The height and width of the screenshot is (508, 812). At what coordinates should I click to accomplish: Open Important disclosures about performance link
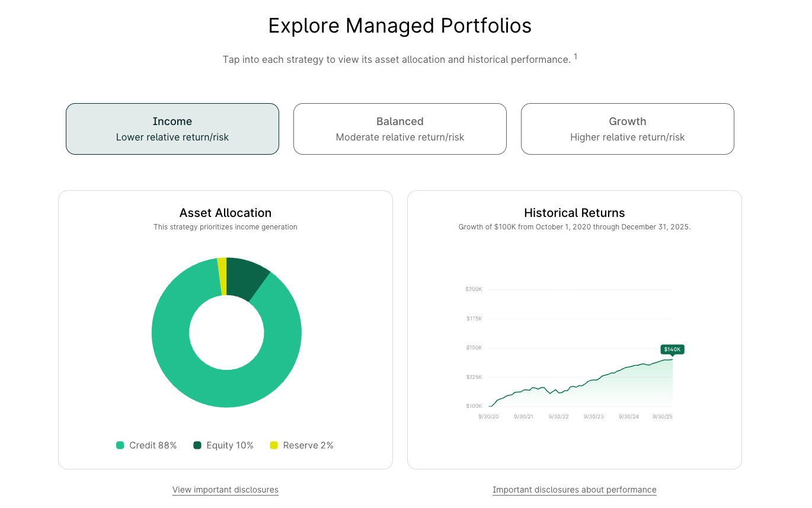[574, 490]
